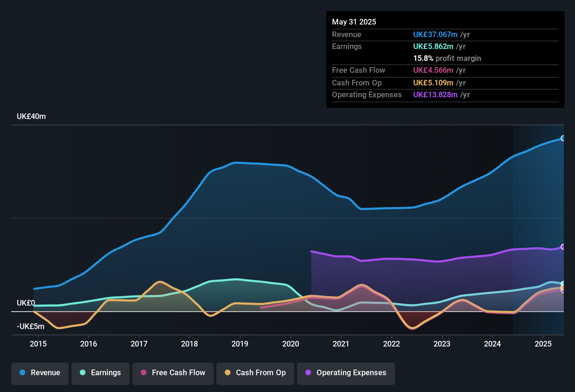The image size is (575, 392).
Task: Click the Earnings endpoint circle on chart edge
Action: point(563,283)
